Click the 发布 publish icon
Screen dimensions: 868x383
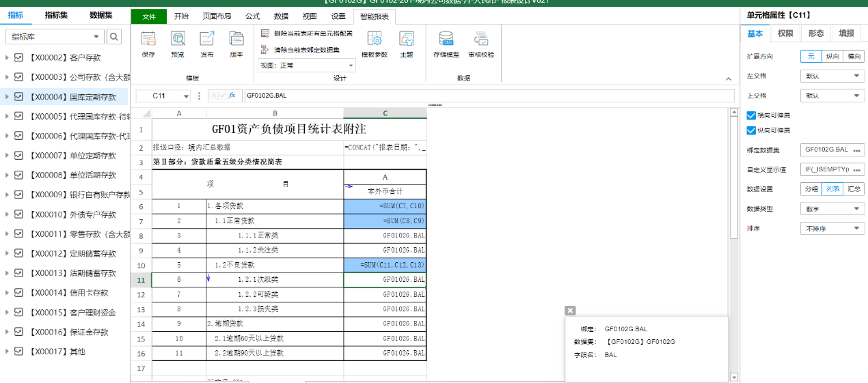coord(207,39)
